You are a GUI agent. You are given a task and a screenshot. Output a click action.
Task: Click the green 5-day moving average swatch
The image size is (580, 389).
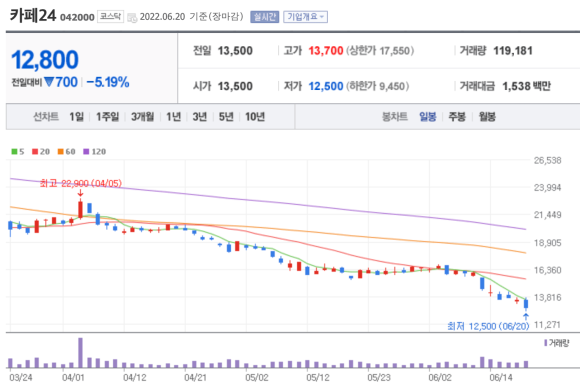[14, 152]
